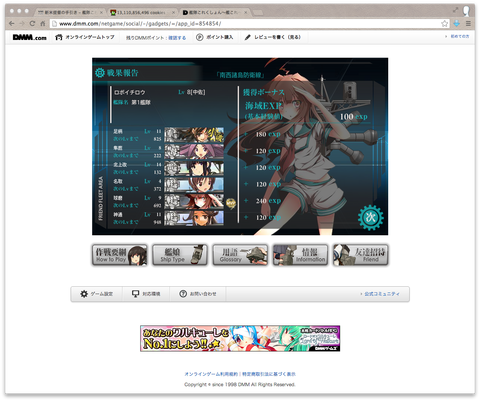This screenshot has width=480, height=401.
Task: Click the blue download extension icon
Action: pos(457,23)
